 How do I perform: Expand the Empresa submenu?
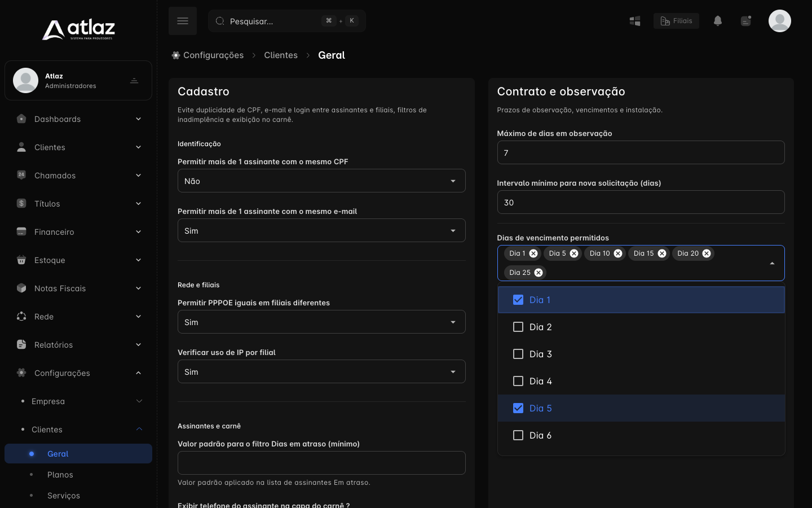click(78, 401)
